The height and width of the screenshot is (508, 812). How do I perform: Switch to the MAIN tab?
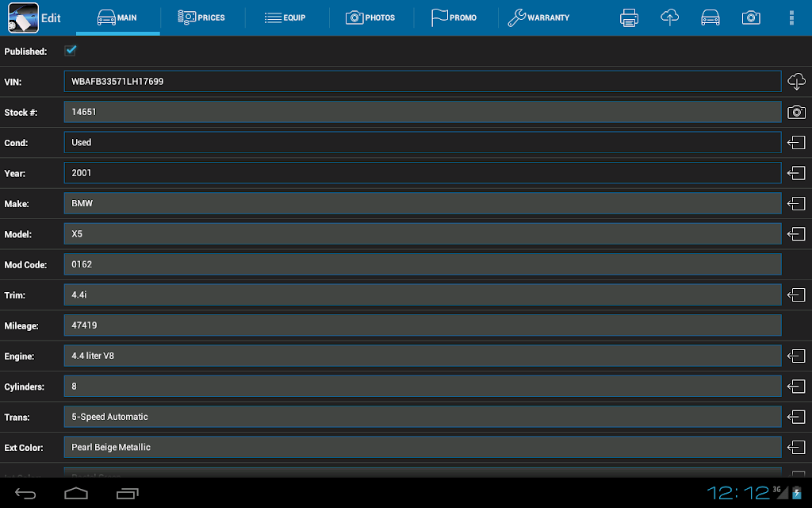(x=117, y=17)
